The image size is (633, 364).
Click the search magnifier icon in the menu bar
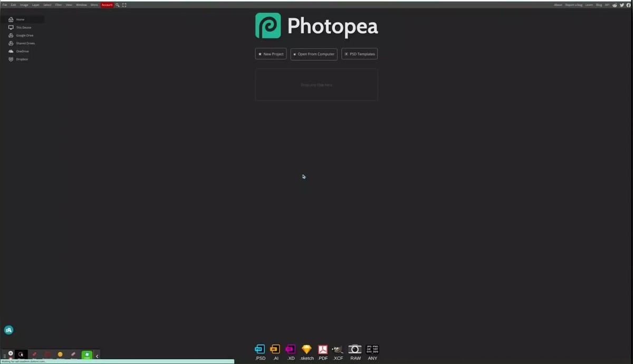[118, 5]
